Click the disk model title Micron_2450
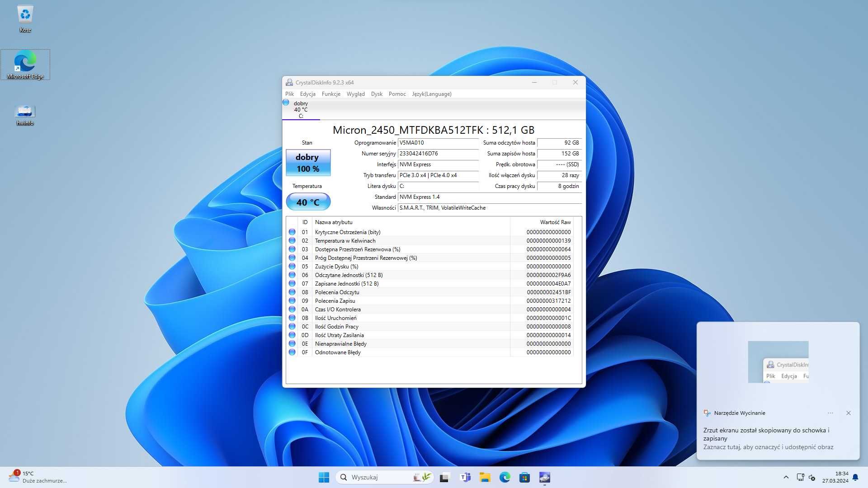868x488 pixels. [434, 130]
